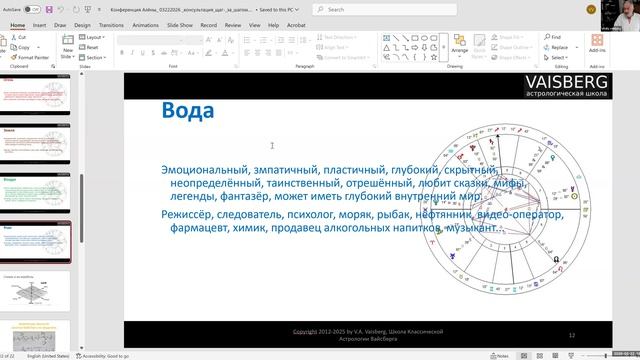Select the Rectangle shape in gallery
This screenshot has height=360, width=640.
pyautogui.click(x=415, y=38)
